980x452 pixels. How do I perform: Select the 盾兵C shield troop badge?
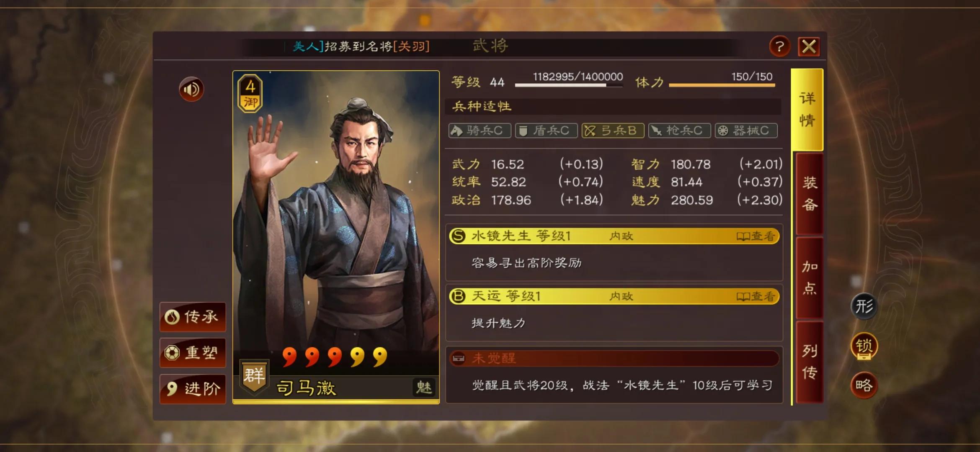click(x=546, y=131)
